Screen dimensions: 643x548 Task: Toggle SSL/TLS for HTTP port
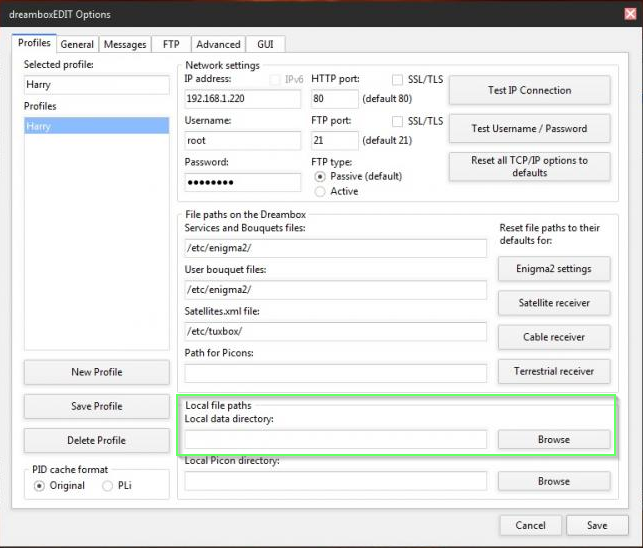(397, 79)
